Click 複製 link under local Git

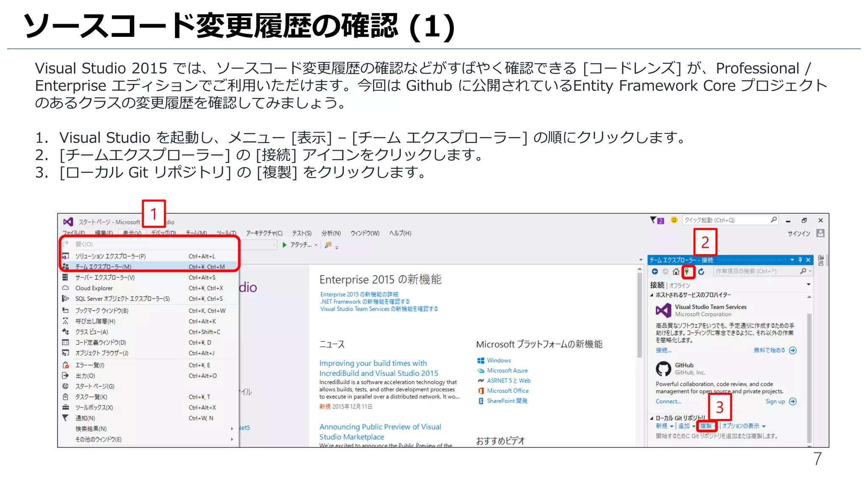[706, 426]
